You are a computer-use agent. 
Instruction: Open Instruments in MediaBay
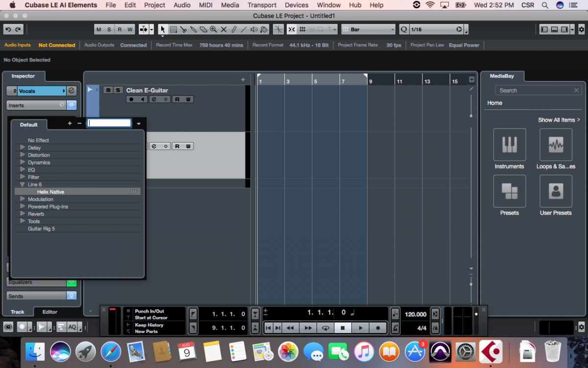tap(509, 145)
